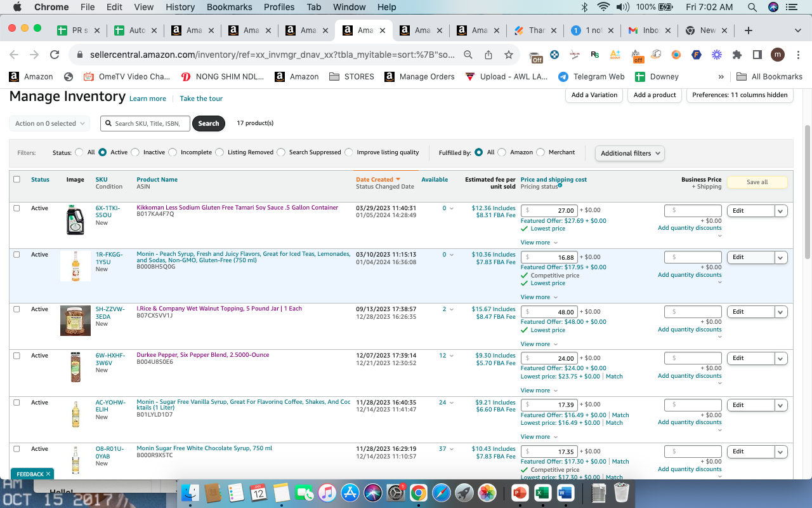
Task: Open Safari from the Dock
Action: pyautogui.click(x=441, y=493)
